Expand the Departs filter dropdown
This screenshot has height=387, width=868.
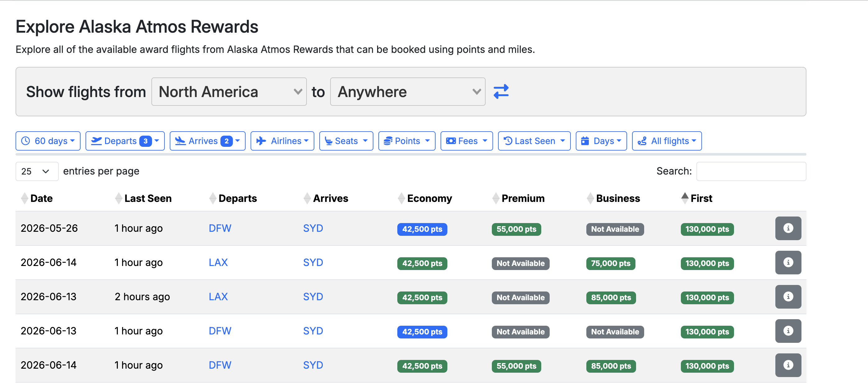click(125, 141)
